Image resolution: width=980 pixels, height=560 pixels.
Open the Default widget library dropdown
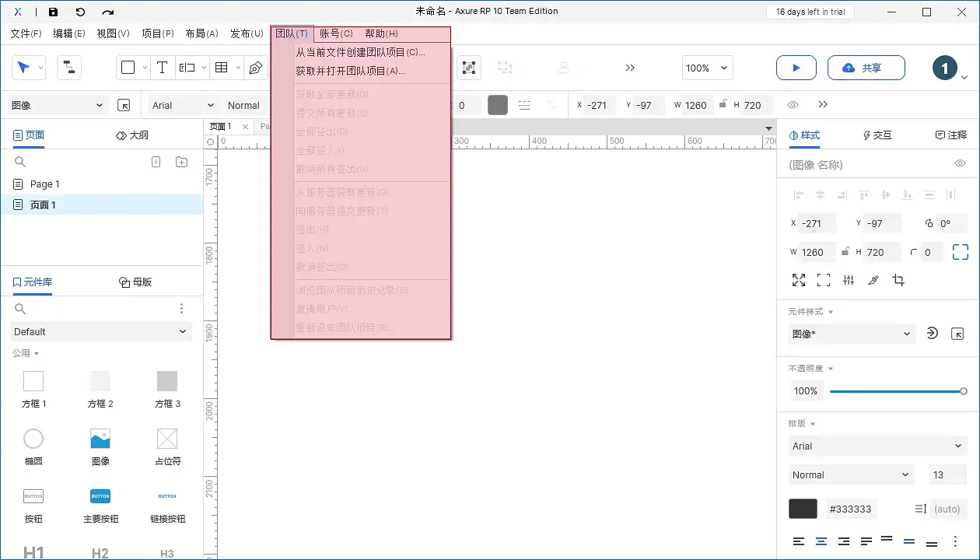100,331
